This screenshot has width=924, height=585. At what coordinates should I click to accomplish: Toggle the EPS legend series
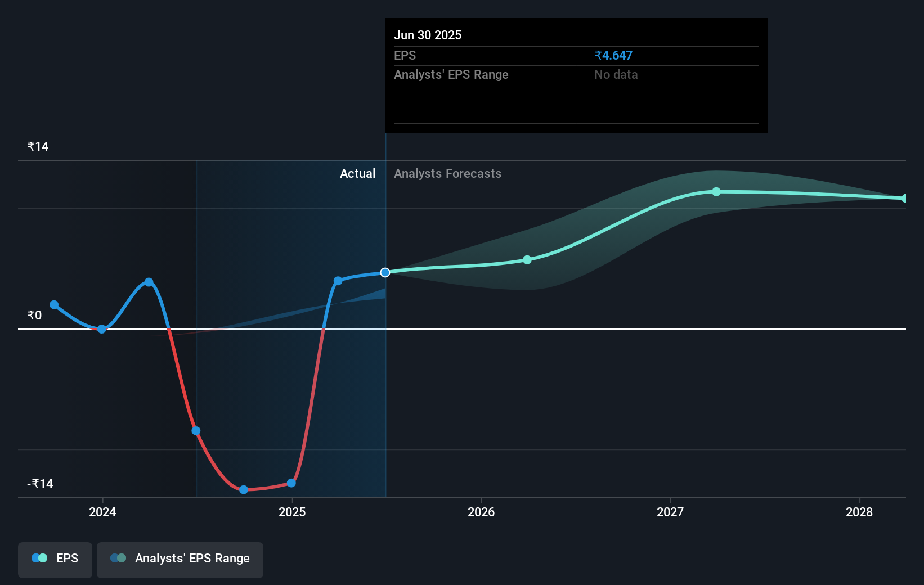point(55,560)
